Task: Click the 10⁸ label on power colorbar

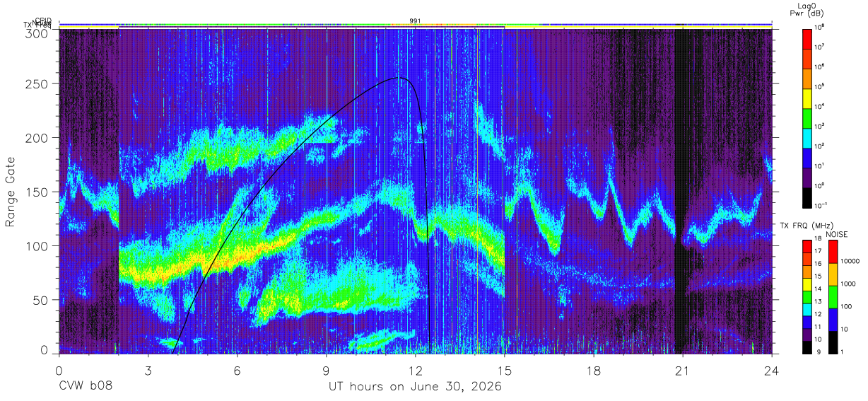Action: pyautogui.click(x=821, y=26)
